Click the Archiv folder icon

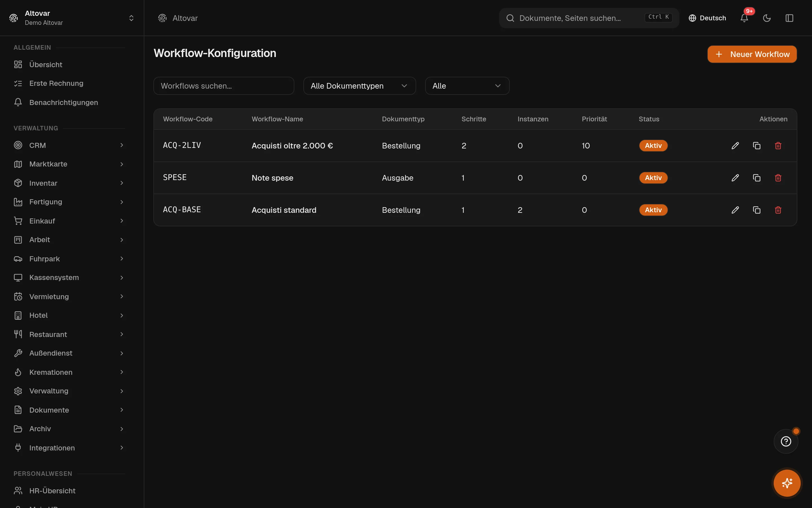(18, 429)
